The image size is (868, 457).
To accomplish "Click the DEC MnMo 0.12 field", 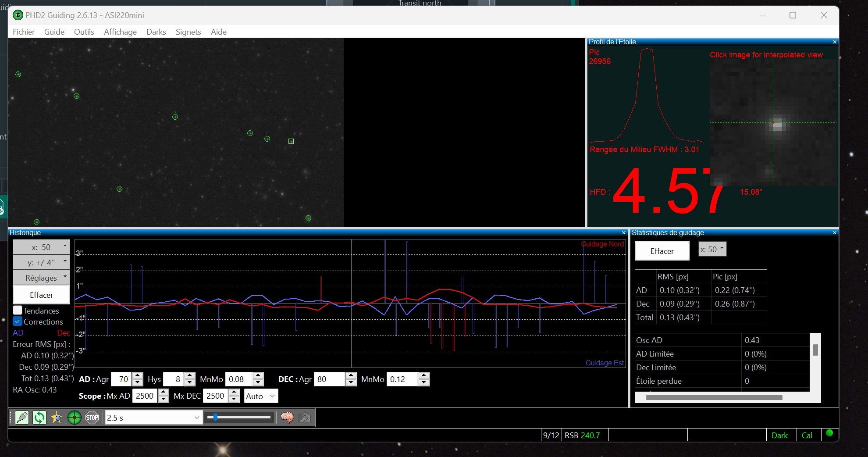I will tap(402, 379).
